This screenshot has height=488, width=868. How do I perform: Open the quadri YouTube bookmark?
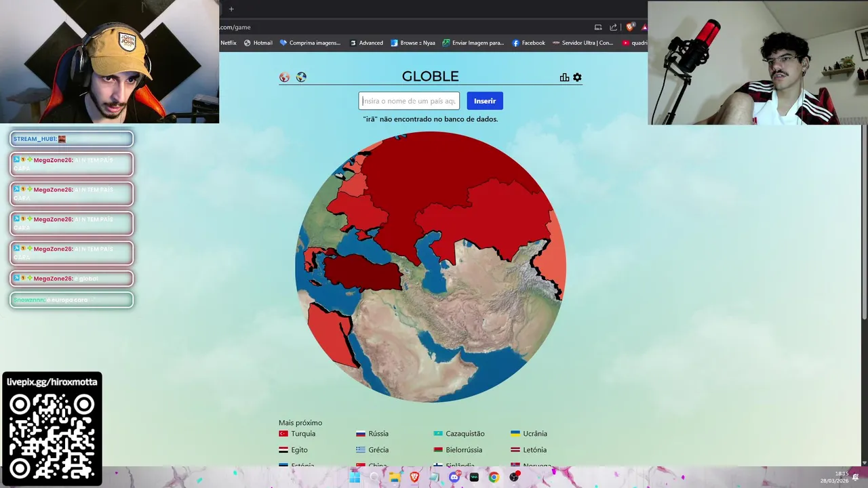[635, 43]
